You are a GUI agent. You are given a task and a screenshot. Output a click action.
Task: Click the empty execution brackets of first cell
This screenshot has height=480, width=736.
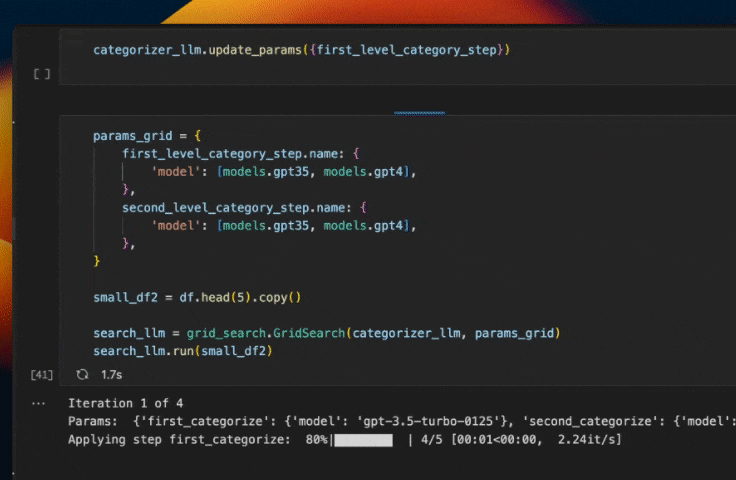(41, 74)
